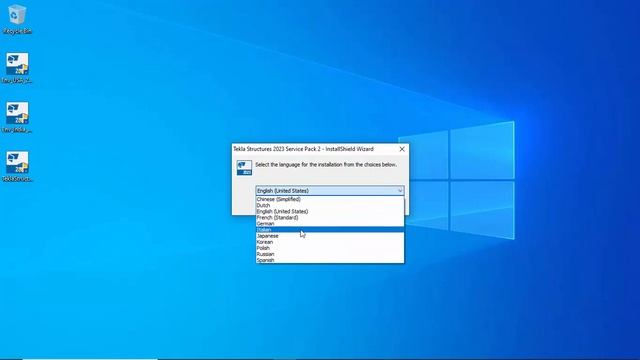
Task: Select German in the language list
Action: (x=330, y=224)
